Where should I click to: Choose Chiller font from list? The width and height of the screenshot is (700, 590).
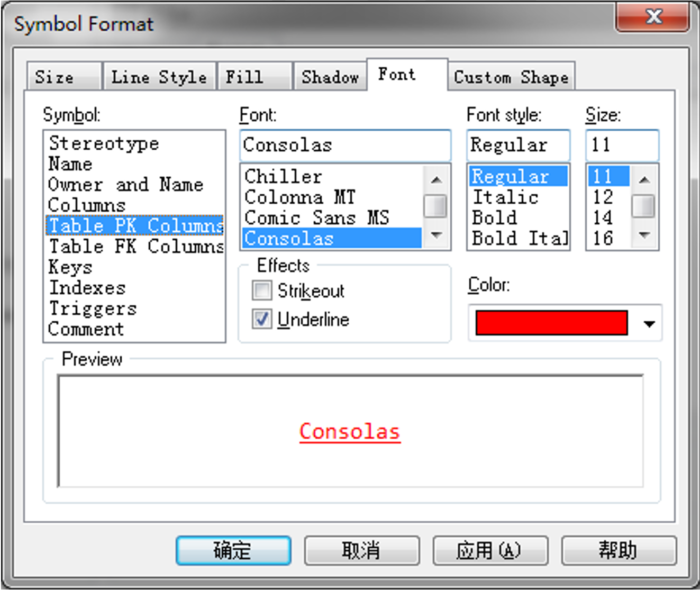(332, 176)
